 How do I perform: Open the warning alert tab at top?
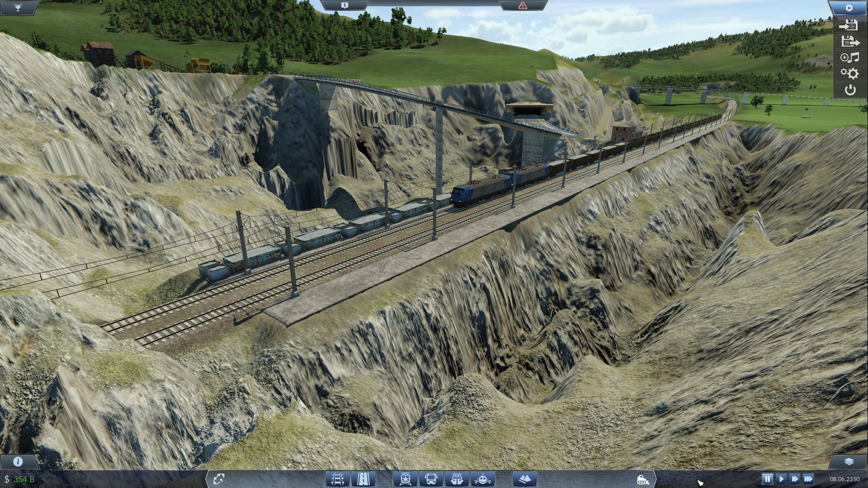click(x=523, y=5)
